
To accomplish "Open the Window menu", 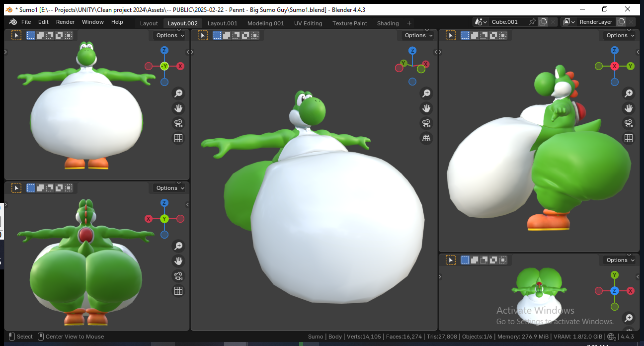I will click(93, 22).
